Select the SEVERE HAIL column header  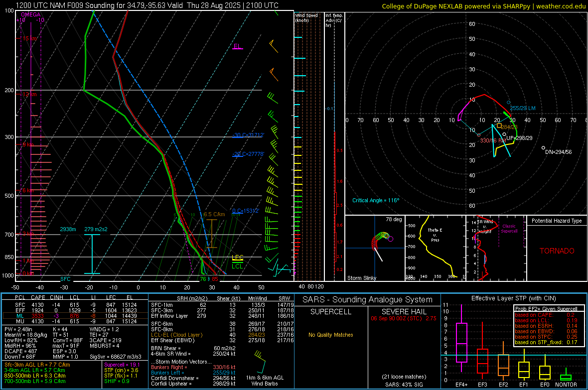tap(404, 312)
